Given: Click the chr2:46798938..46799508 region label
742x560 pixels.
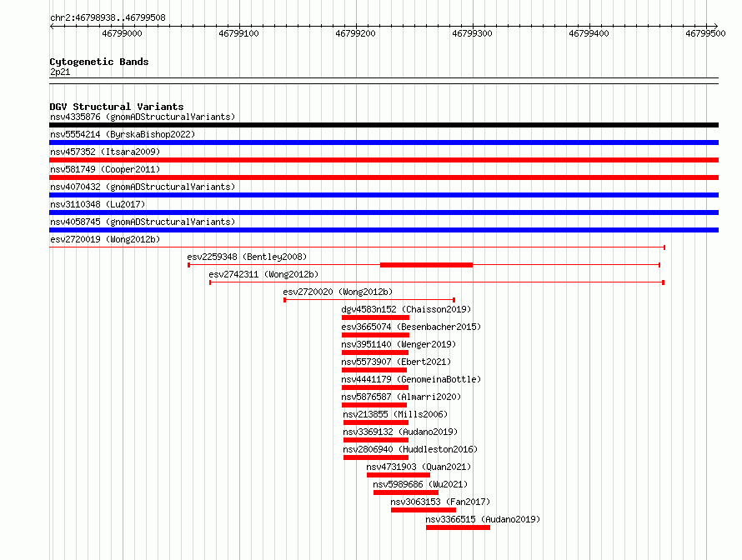Looking at the screenshot, I should 108,17.
